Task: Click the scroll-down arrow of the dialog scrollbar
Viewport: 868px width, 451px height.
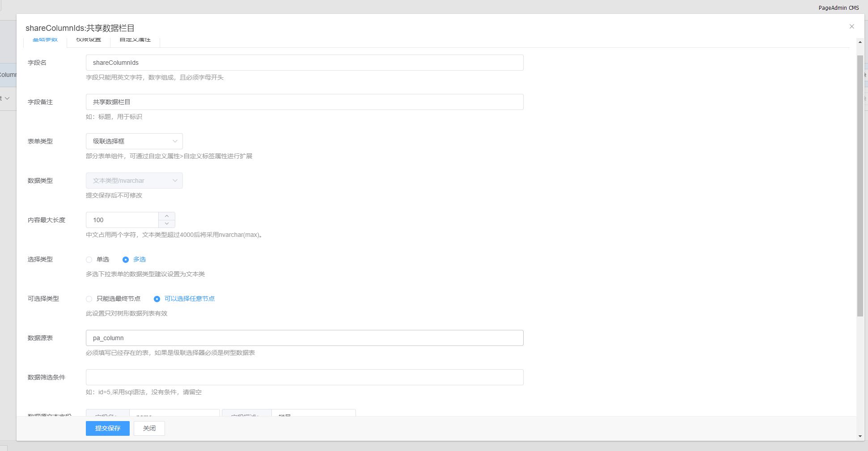Action: (x=860, y=436)
